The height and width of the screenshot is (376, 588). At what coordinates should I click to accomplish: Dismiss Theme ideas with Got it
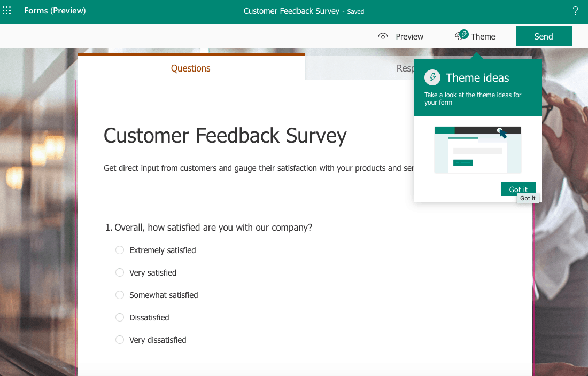click(517, 189)
